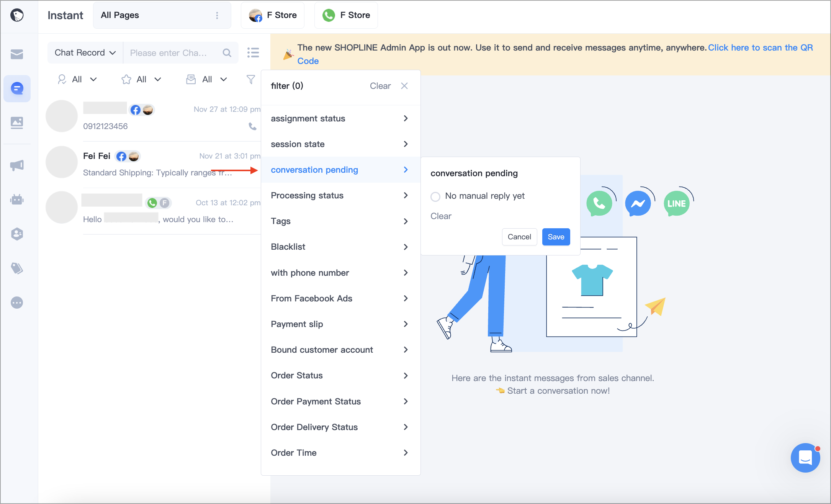Expand Order Status filter
Viewport: 831px width, 504px height.
tap(340, 376)
